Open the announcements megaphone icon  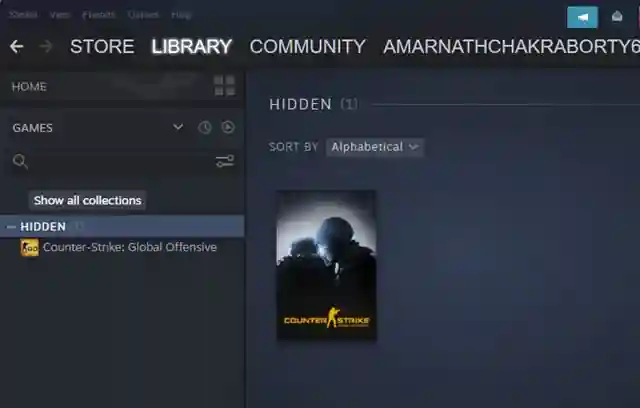pyautogui.click(x=582, y=17)
